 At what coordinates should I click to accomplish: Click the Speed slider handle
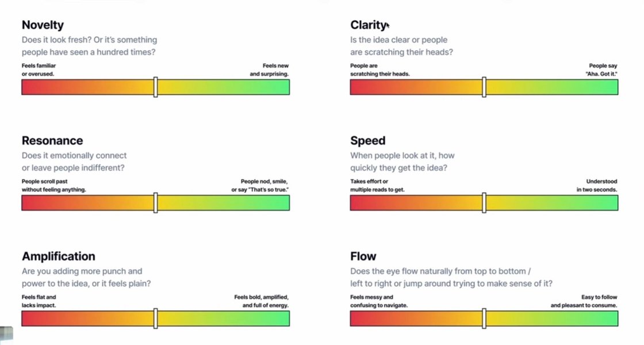coord(484,202)
